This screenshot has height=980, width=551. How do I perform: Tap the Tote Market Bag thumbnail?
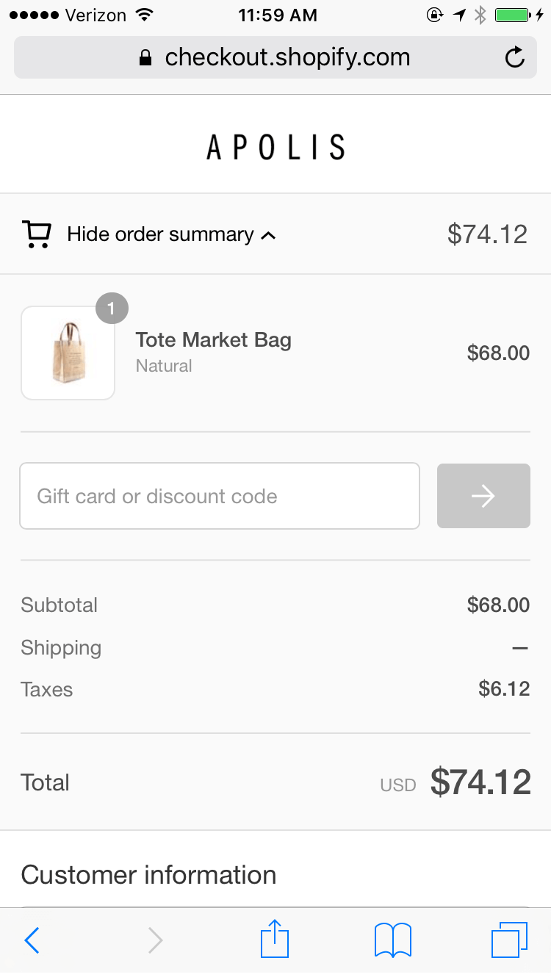pos(68,353)
